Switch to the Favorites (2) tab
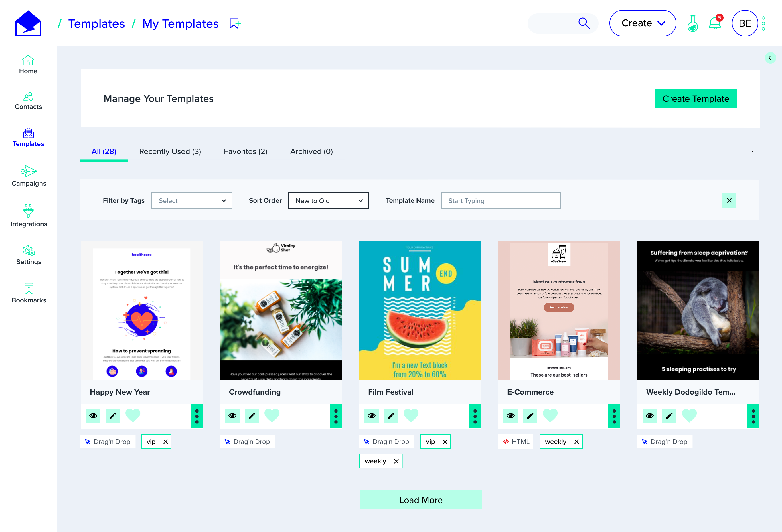The width and height of the screenshot is (782, 532). click(245, 151)
